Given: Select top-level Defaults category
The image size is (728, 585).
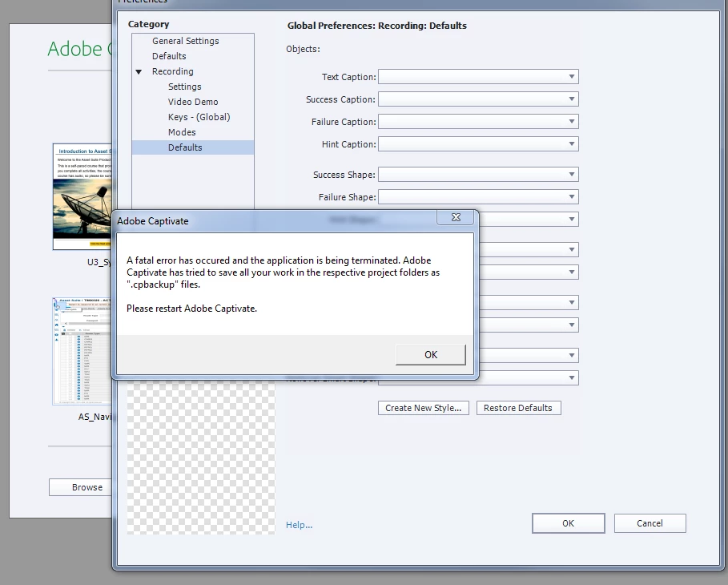Looking at the screenshot, I should click(x=169, y=56).
